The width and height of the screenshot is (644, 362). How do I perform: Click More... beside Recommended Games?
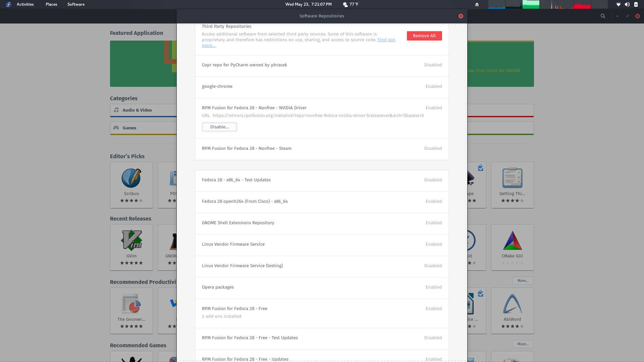pos(523,344)
